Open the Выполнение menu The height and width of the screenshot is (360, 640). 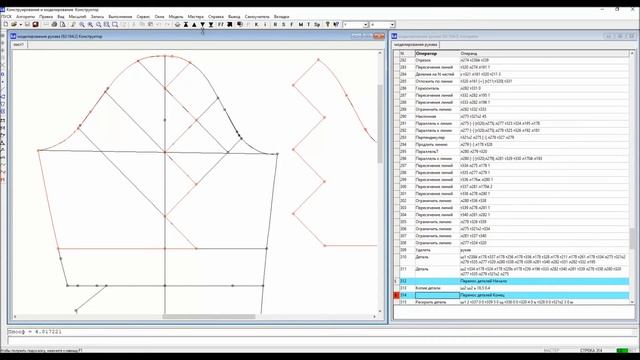[x=120, y=17]
